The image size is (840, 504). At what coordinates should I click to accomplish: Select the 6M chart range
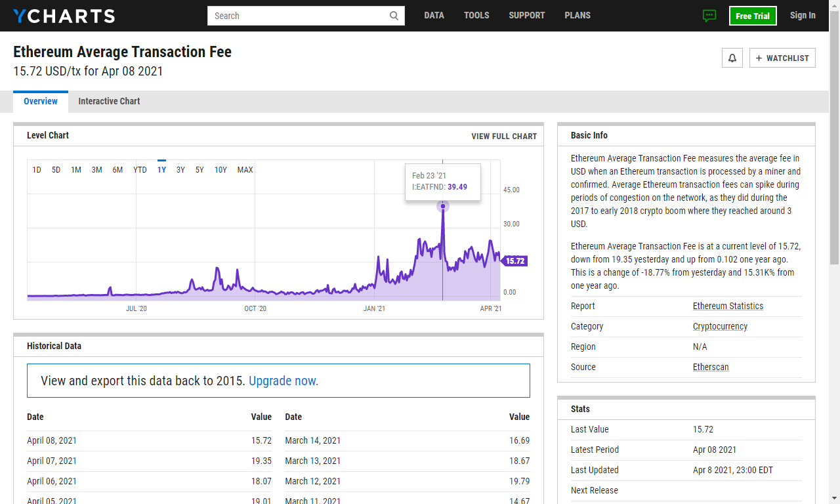click(117, 170)
